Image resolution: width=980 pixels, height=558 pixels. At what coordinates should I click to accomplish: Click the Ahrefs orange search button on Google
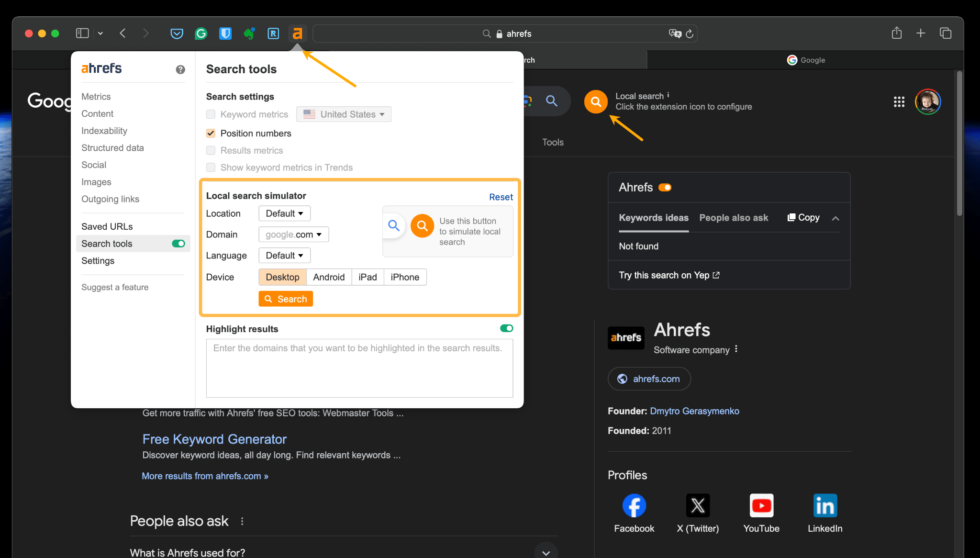coord(596,101)
